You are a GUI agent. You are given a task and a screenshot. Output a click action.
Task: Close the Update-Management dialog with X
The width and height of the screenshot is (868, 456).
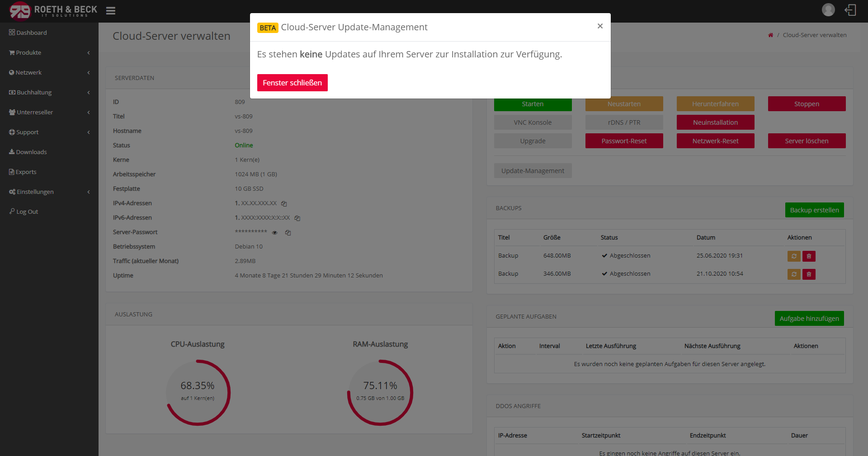[x=600, y=26]
